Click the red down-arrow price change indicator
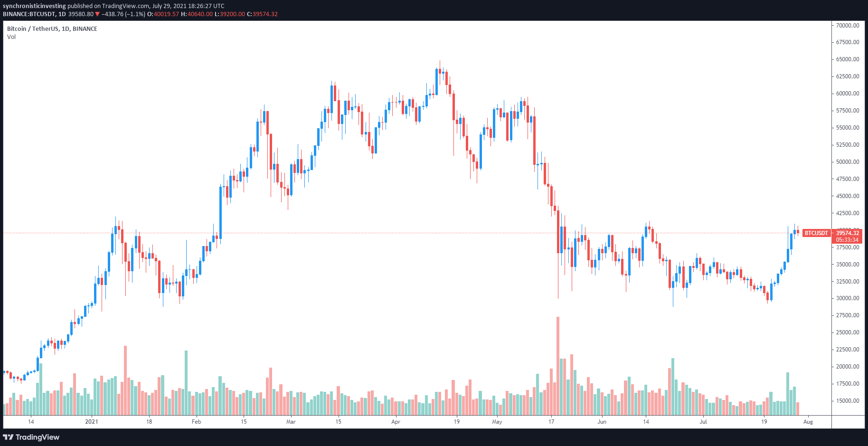Screen dimensions: 868x446 coord(98,14)
